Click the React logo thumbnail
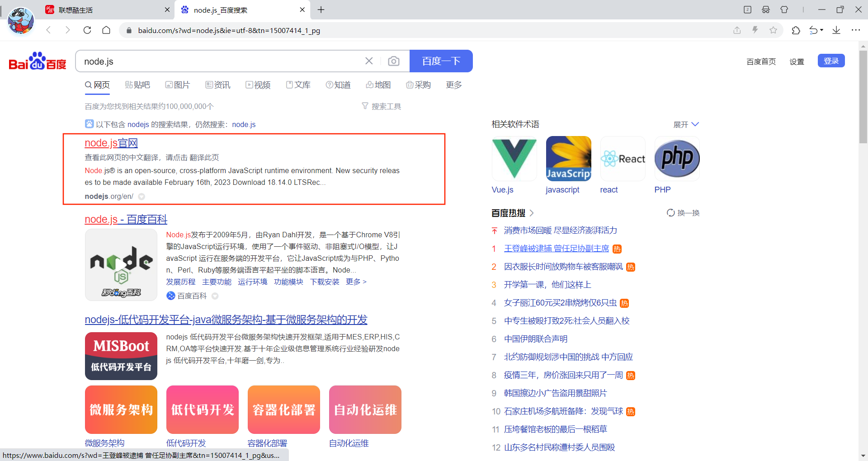 (623, 159)
